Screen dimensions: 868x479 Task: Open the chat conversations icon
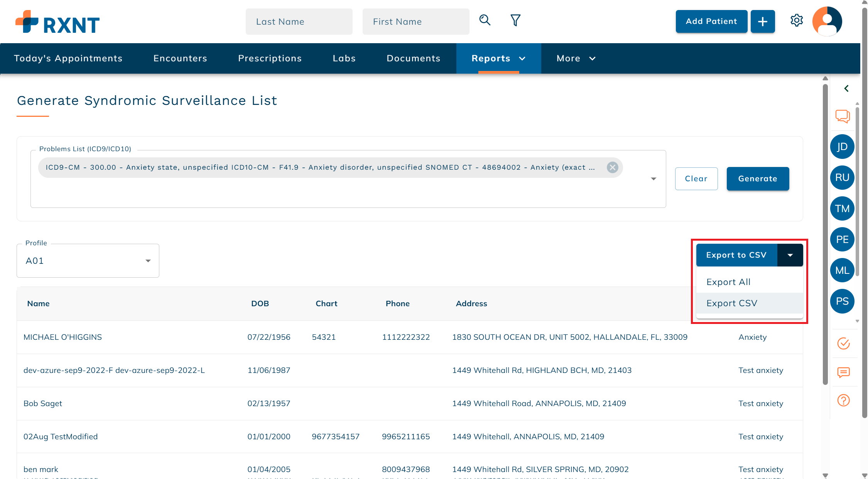point(843,116)
